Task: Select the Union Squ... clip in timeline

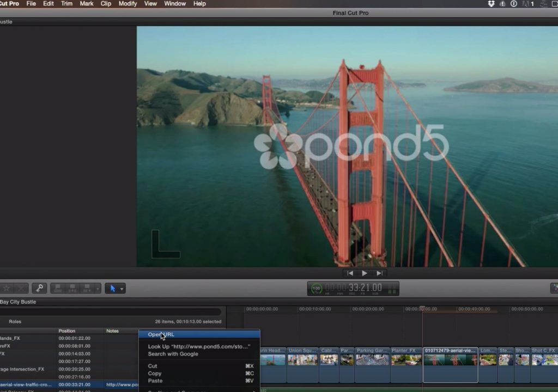Action: click(x=303, y=365)
